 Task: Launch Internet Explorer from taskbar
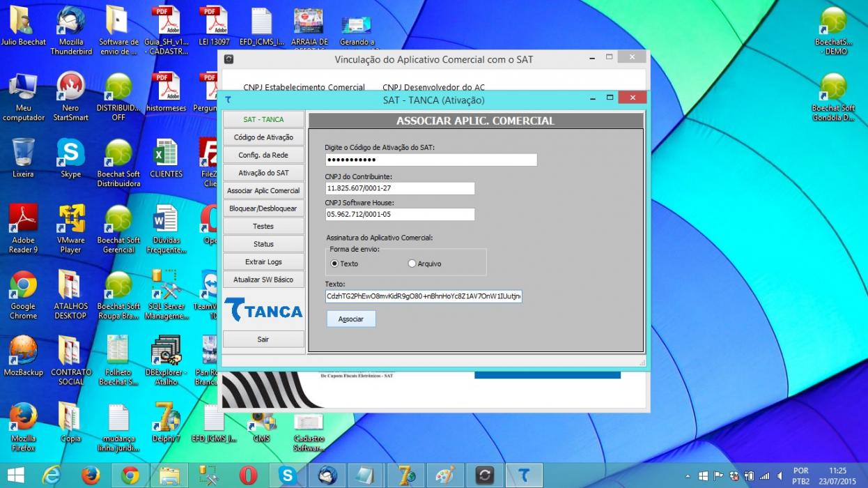pyautogui.click(x=52, y=475)
